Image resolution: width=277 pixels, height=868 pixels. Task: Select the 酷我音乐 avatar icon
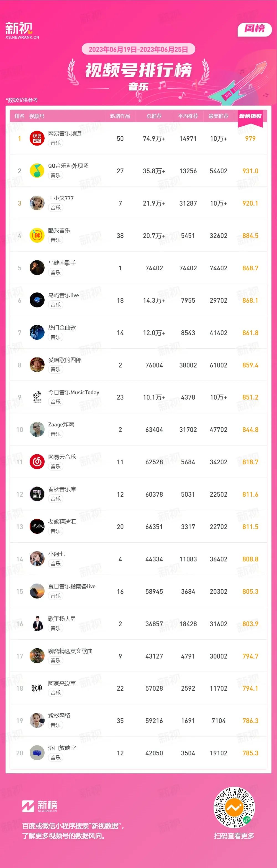pyautogui.click(x=37, y=235)
